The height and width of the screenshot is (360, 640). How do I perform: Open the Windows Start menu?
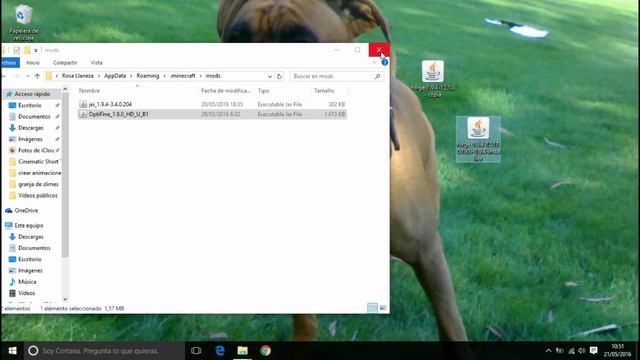[x=12, y=351]
